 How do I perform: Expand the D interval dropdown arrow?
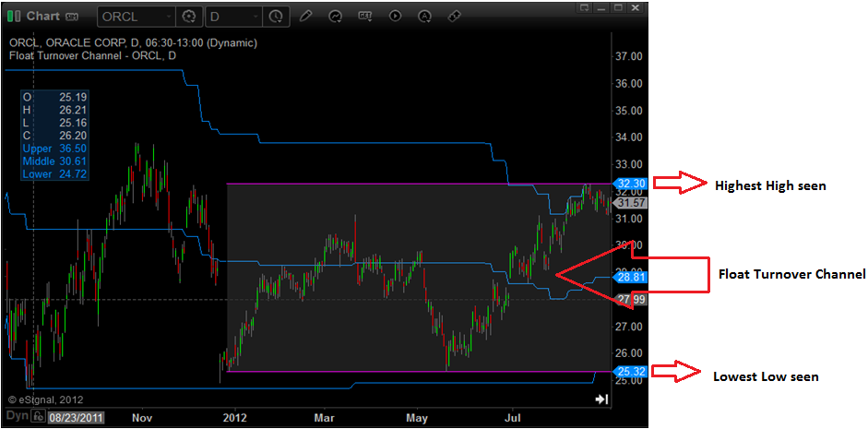point(255,17)
